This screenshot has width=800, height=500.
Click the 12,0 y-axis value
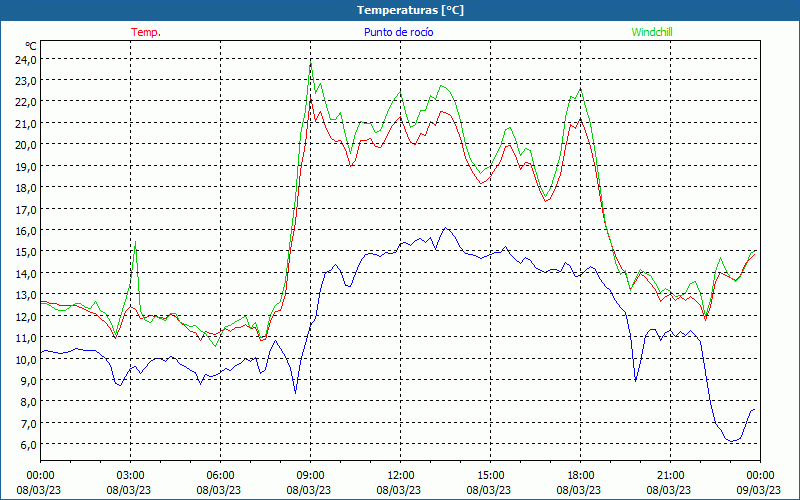point(27,316)
